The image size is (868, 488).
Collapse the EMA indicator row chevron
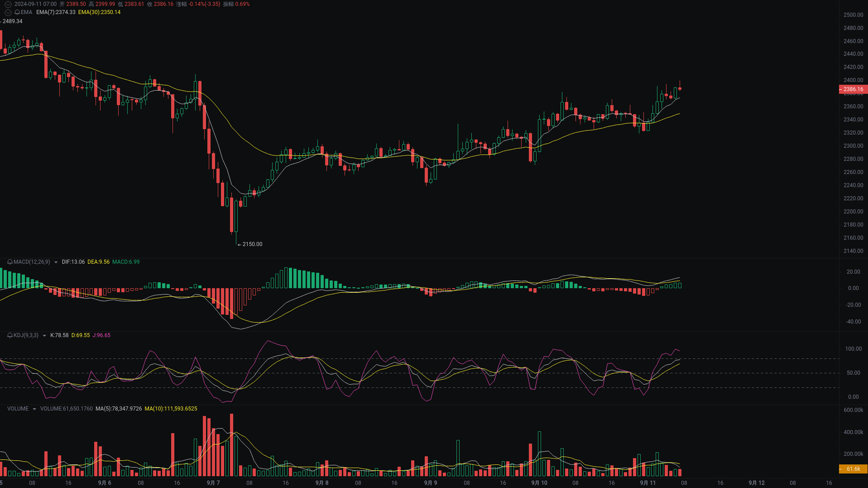pyautogui.click(x=8, y=12)
